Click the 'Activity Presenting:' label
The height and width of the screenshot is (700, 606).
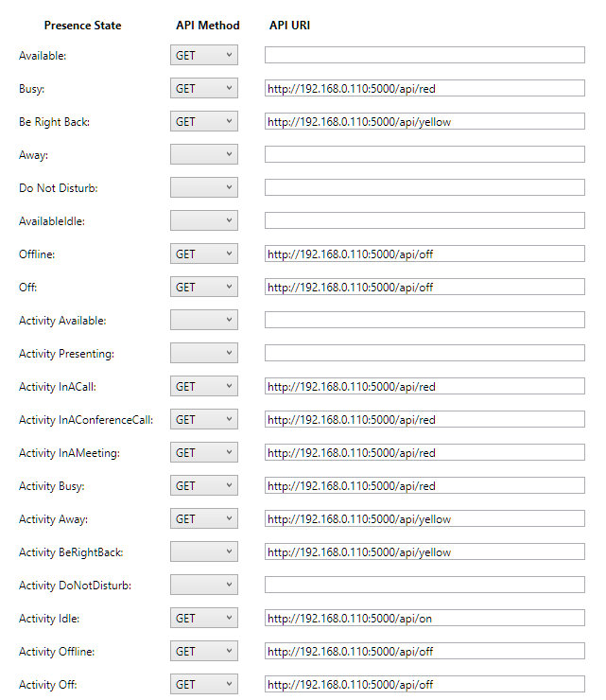[x=66, y=354]
